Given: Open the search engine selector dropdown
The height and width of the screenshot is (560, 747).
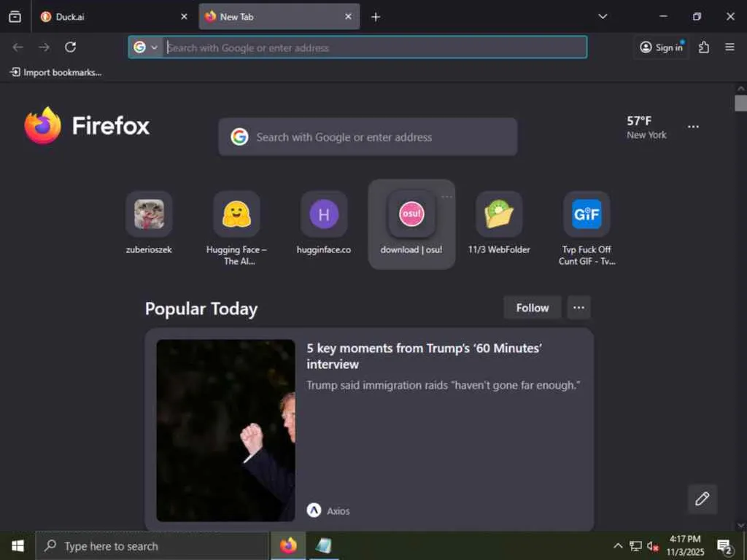Looking at the screenshot, I should tap(146, 47).
